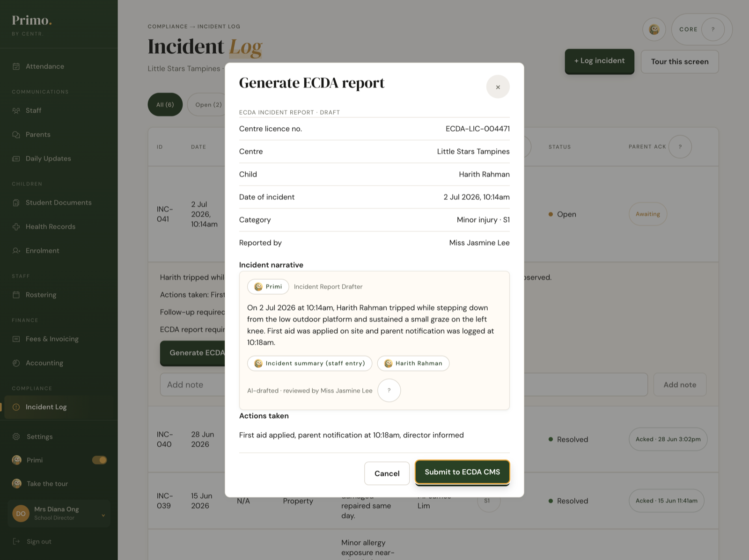Click the Primi drafter chip in narrative

(x=268, y=287)
